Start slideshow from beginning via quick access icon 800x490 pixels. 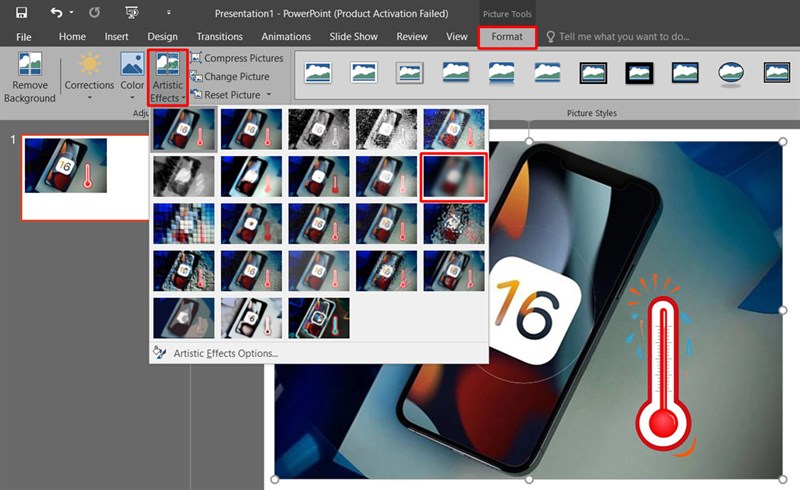132,12
